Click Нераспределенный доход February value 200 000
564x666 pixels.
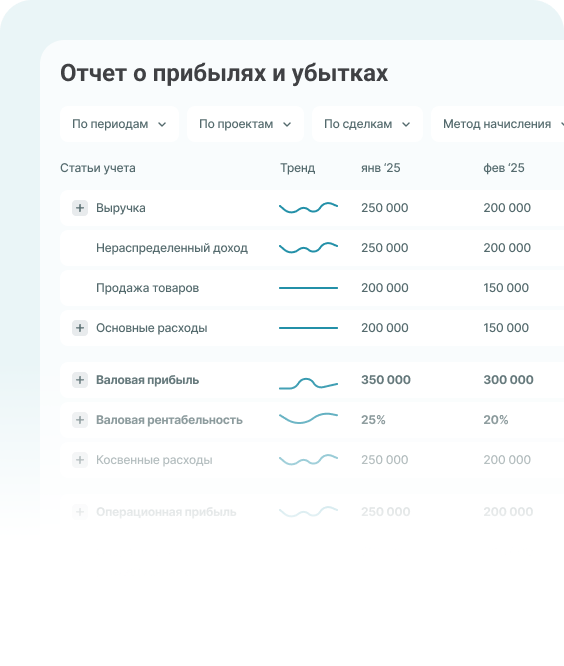(x=507, y=248)
